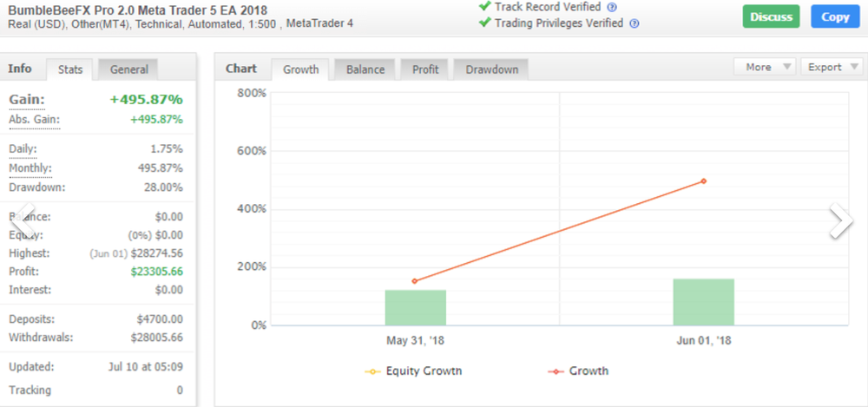Image resolution: width=868 pixels, height=407 pixels.
Task: Open the Drawdown chart tab
Action: (x=490, y=69)
